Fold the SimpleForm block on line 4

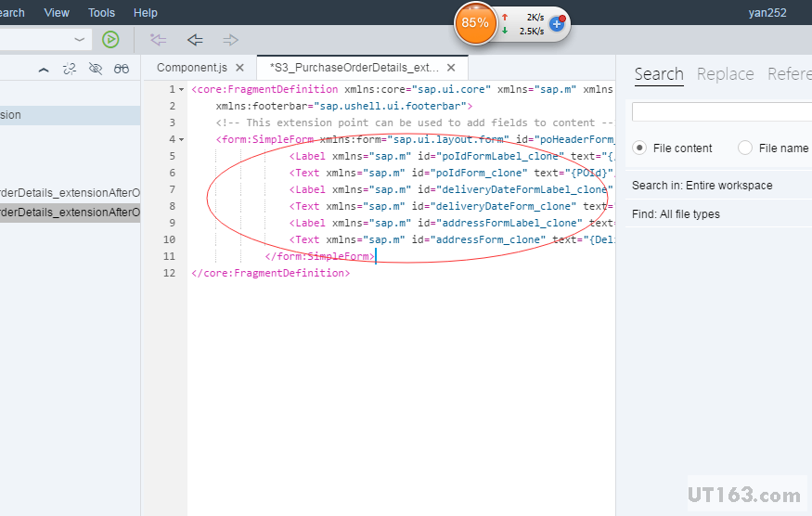(x=181, y=140)
